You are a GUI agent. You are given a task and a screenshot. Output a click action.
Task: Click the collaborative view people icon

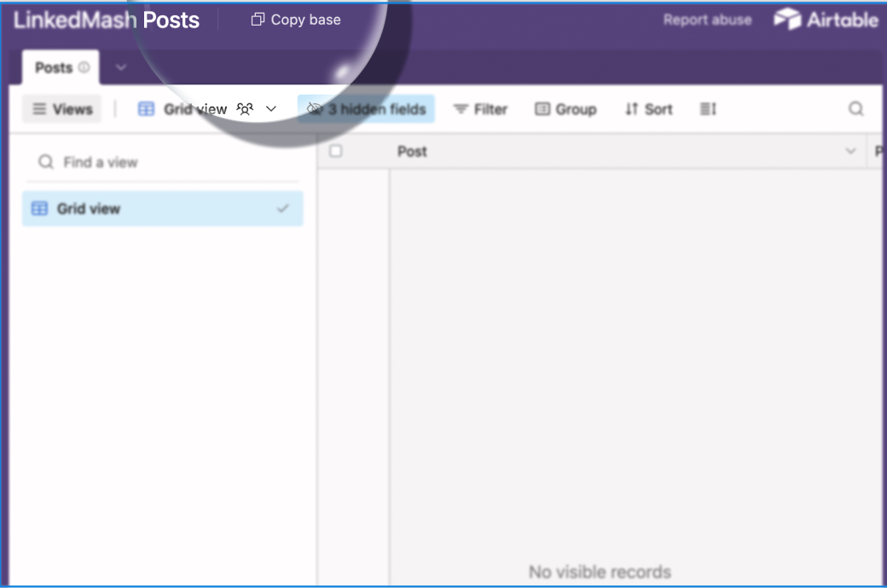(245, 109)
